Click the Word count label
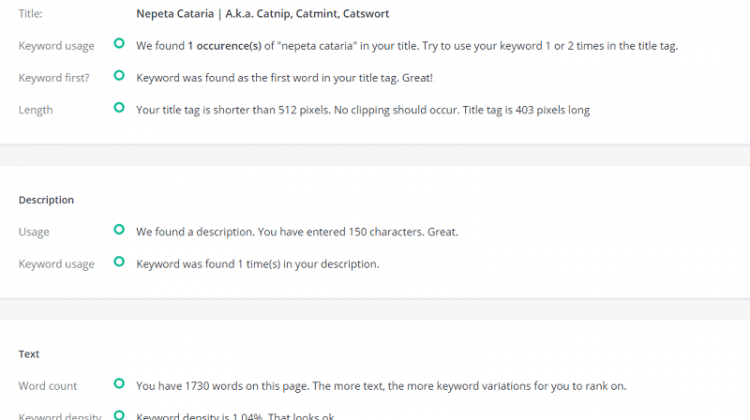This screenshot has width=750, height=420. [x=48, y=386]
